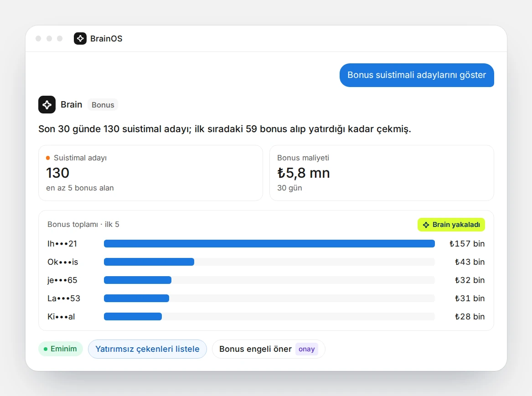Select account name La•••53
Viewport: 532px width, 396px height.
(64, 298)
